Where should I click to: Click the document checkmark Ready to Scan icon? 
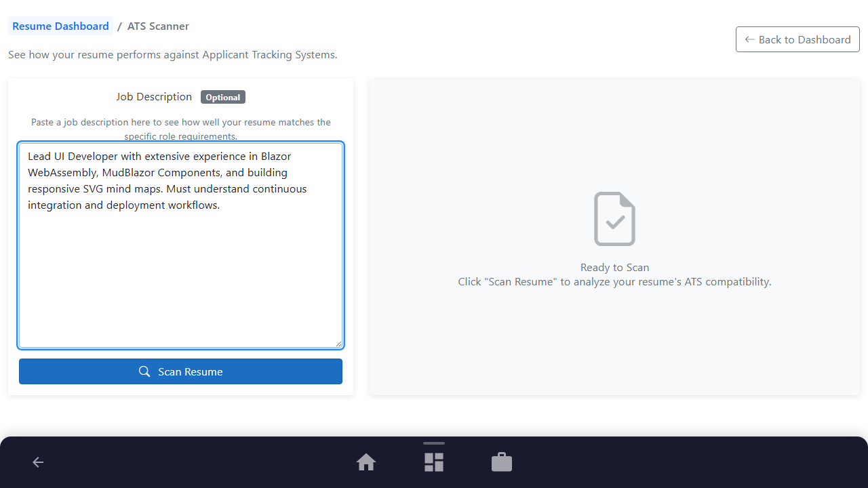coord(615,219)
